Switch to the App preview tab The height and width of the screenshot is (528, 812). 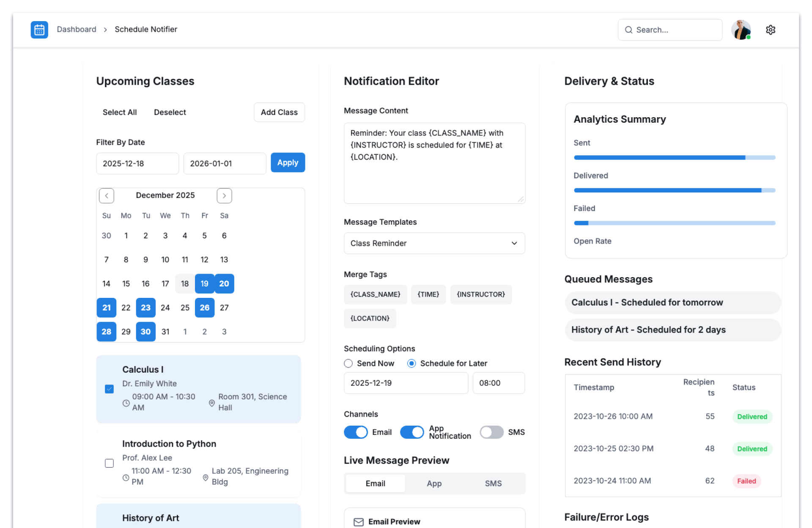[x=434, y=484]
